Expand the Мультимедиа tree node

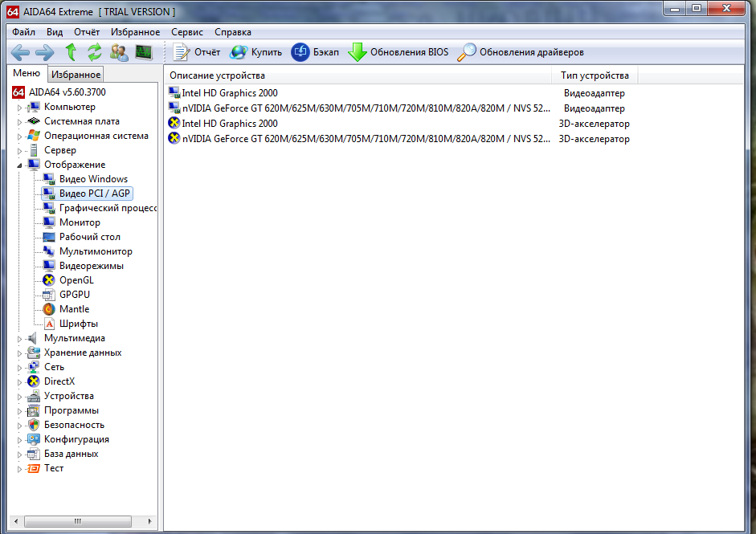click(20, 339)
